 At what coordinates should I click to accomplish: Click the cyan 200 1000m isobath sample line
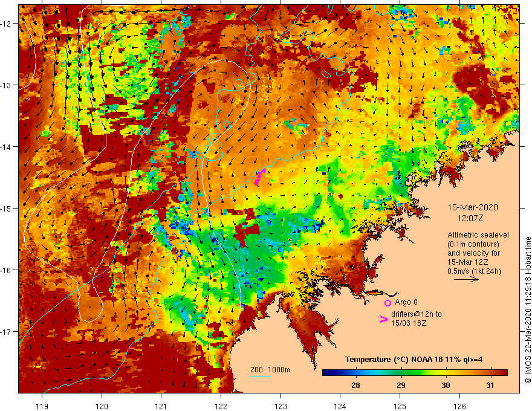click(x=260, y=376)
